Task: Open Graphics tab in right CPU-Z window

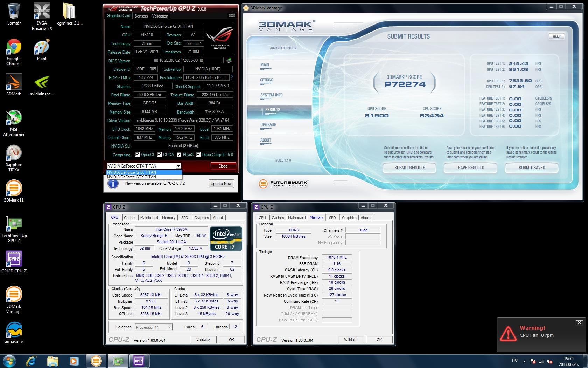Action: click(x=349, y=218)
